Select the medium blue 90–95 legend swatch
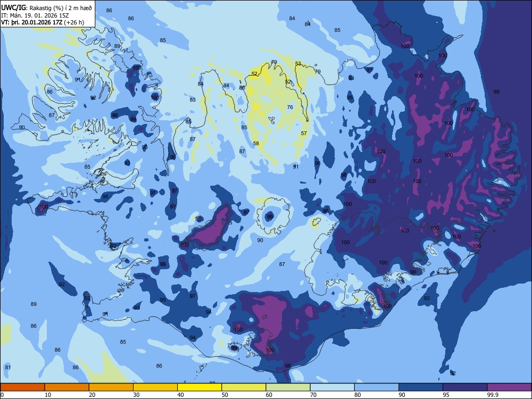The height and width of the screenshot is (399, 532). 421,387
